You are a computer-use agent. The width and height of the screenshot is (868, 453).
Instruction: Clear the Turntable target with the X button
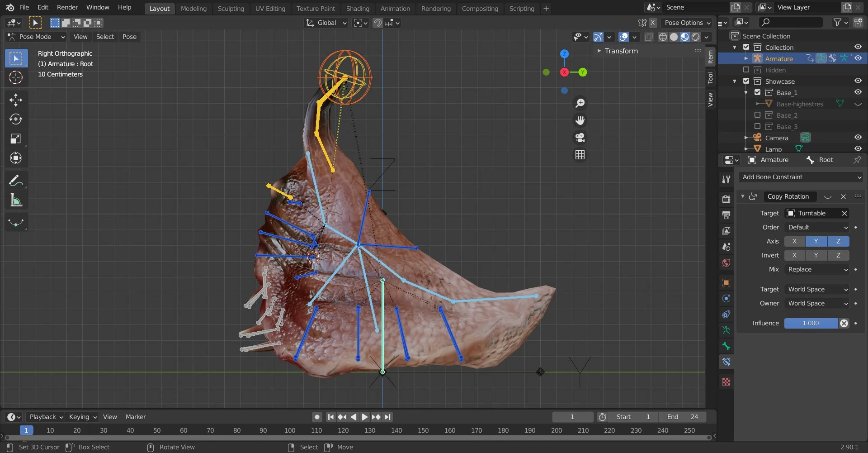(845, 213)
